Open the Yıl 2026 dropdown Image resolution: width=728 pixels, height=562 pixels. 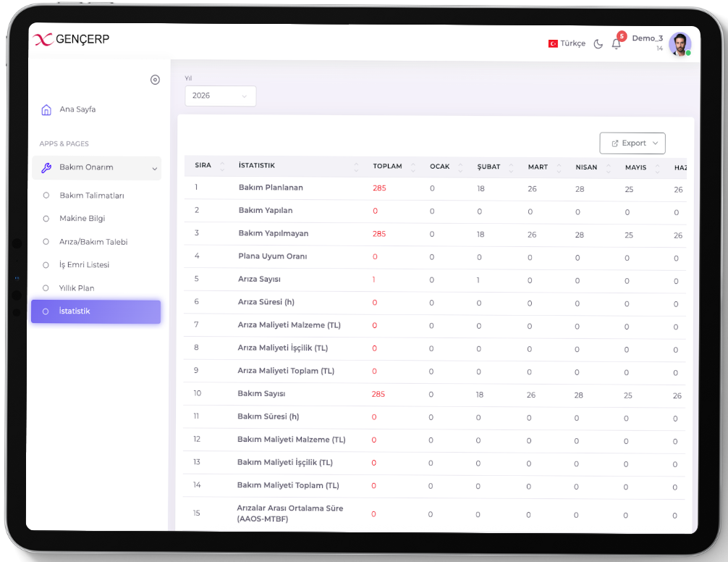[x=220, y=96]
